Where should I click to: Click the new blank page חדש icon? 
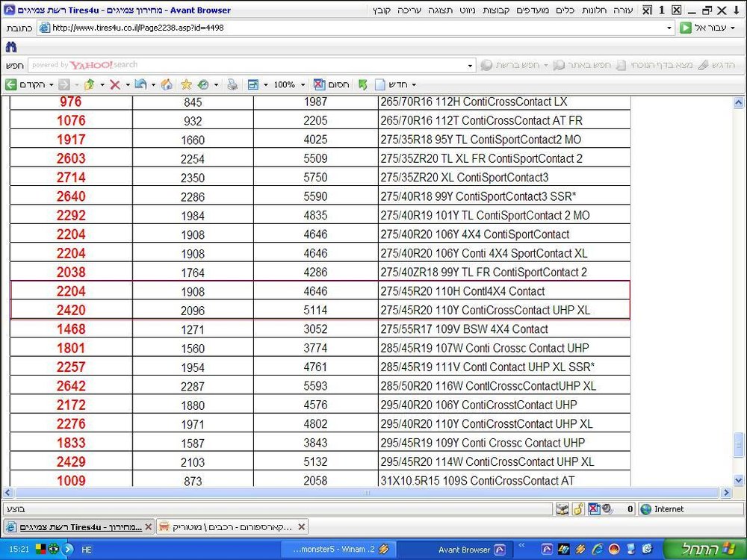pyautogui.click(x=379, y=85)
